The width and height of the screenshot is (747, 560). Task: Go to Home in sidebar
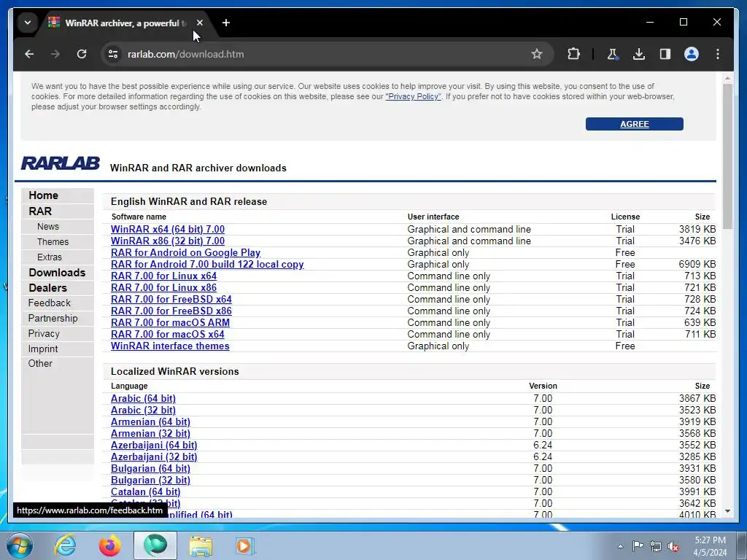tap(43, 195)
